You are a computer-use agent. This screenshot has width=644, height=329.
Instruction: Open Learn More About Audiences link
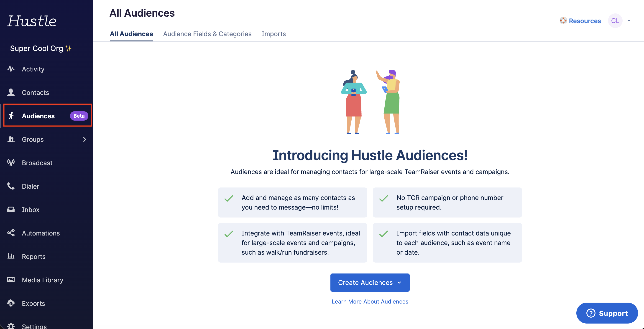pyautogui.click(x=370, y=301)
